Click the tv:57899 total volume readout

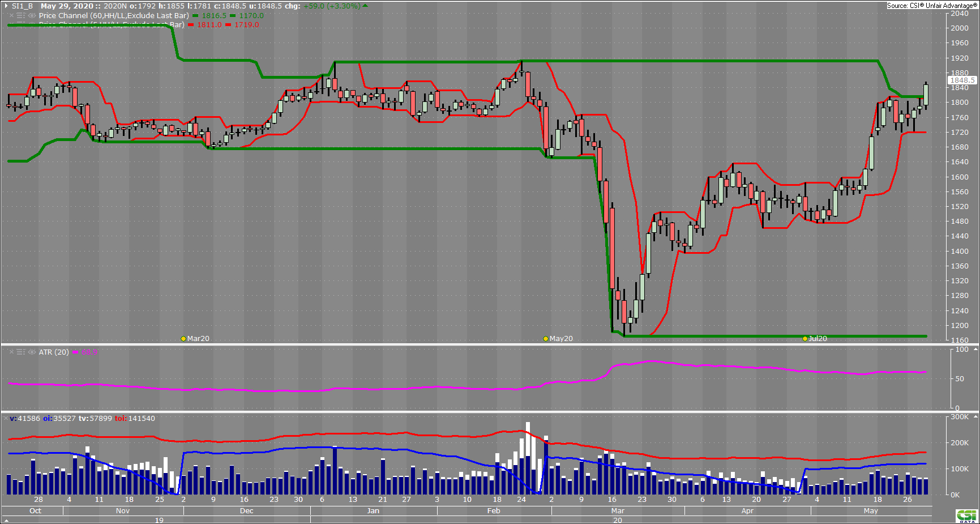[x=95, y=419]
